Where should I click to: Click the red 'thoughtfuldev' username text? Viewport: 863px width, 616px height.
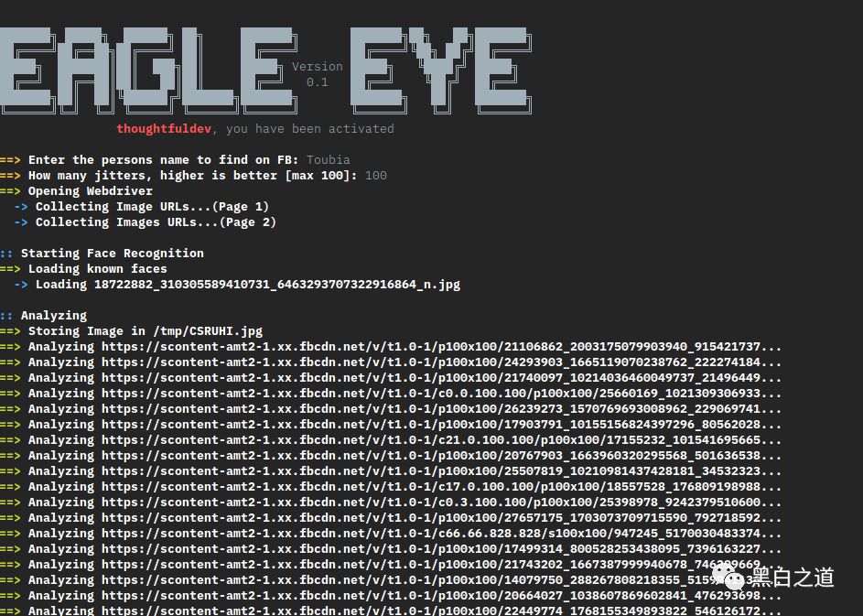click(x=164, y=129)
